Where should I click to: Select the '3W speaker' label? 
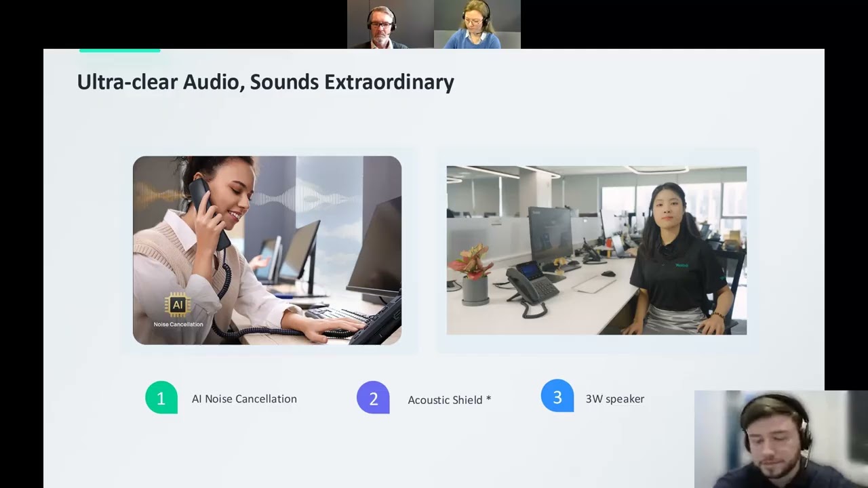pos(615,399)
